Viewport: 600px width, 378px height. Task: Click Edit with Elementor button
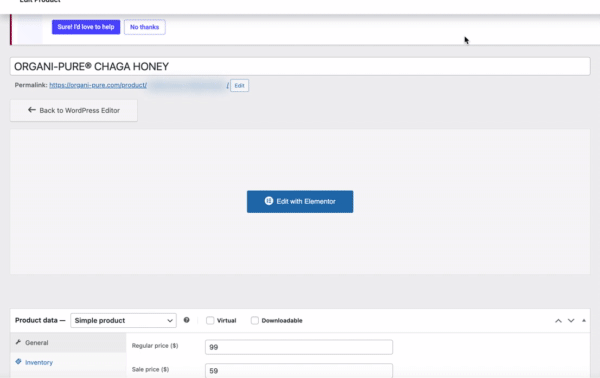click(x=300, y=202)
